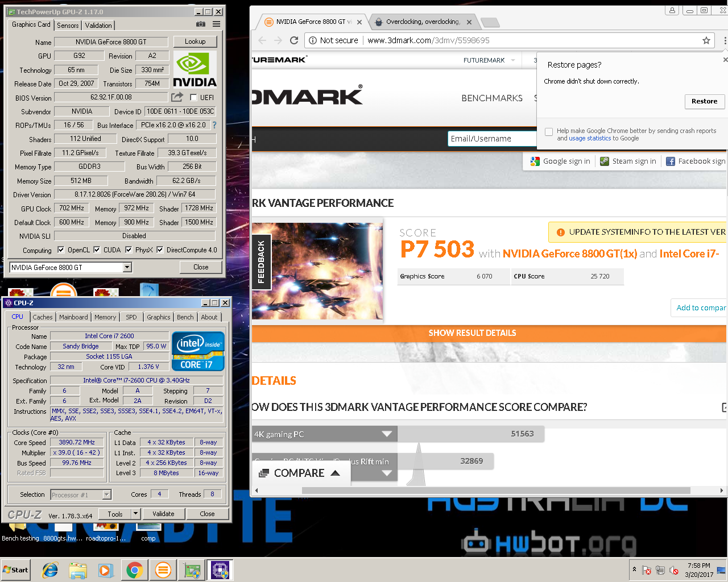
Task: Click the Chrome address bar URL
Action: pos(428,40)
